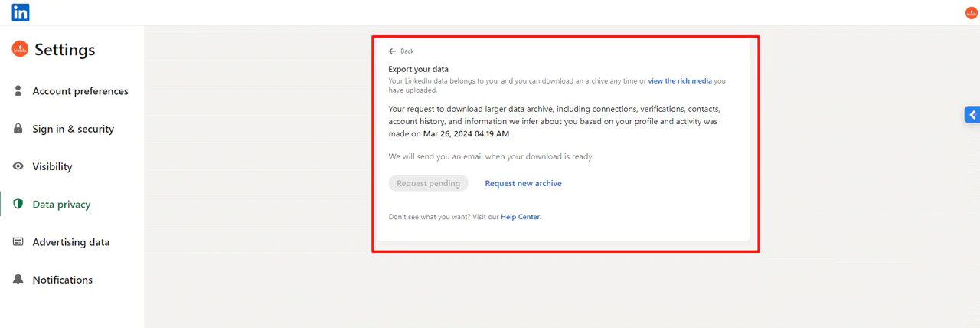Click the Request new archive link

pyautogui.click(x=523, y=183)
